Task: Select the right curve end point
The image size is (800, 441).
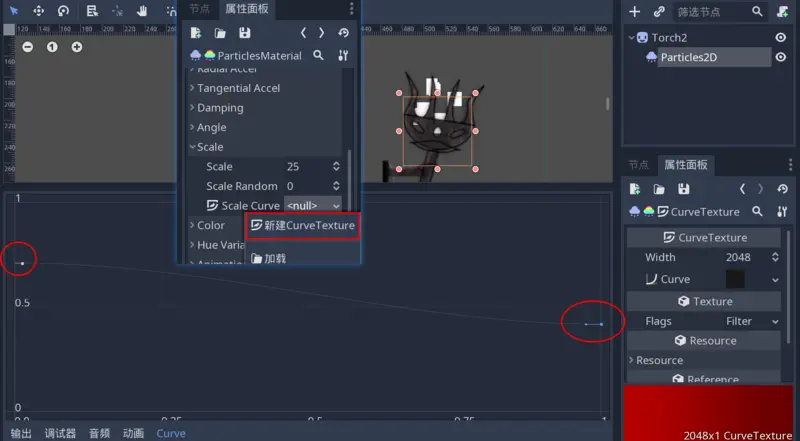Action: pos(602,324)
